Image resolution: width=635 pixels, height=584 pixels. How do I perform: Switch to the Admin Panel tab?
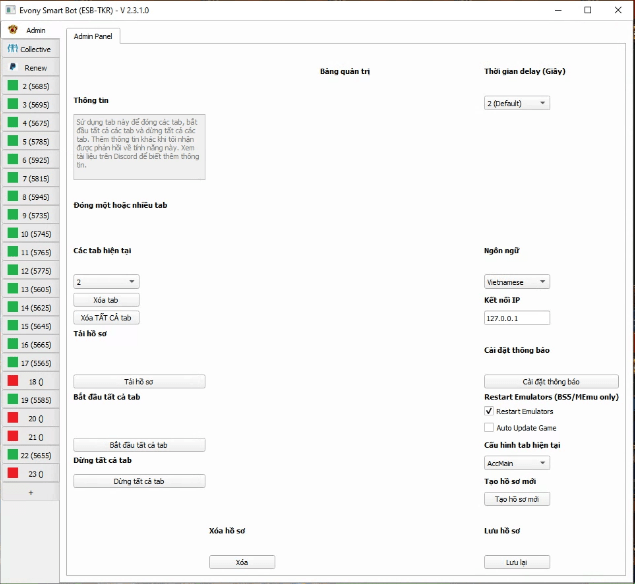(92, 36)
